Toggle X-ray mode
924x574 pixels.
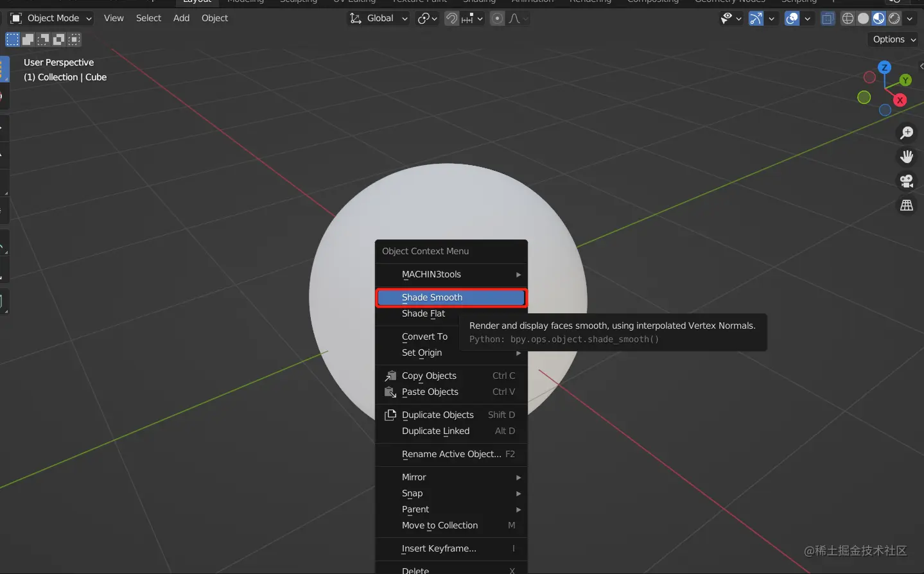coord(828,19)
